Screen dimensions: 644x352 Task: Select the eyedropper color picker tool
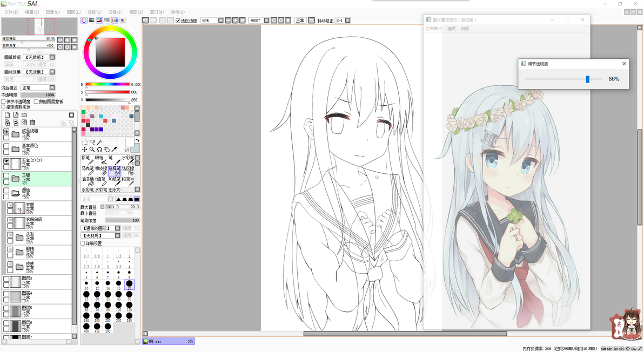click(115, 150)
